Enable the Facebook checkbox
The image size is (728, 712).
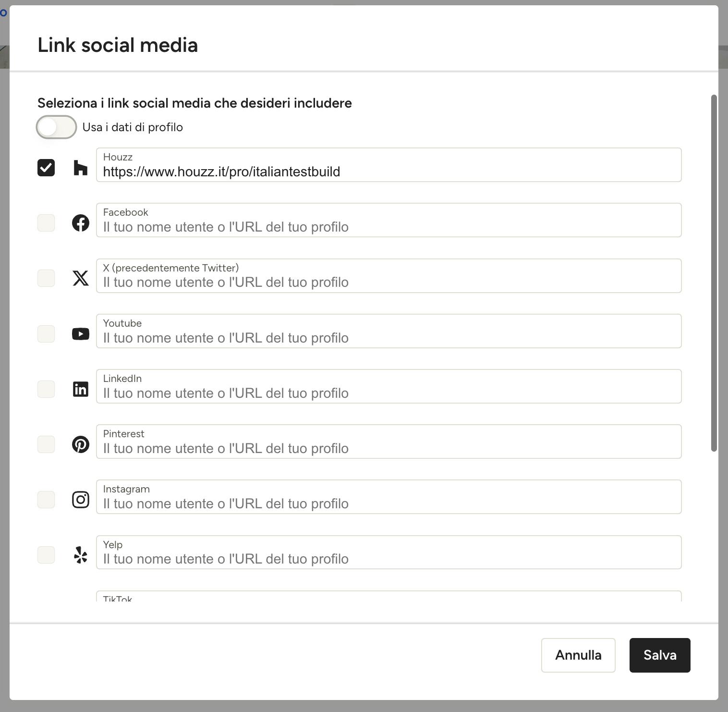point(46,223)
